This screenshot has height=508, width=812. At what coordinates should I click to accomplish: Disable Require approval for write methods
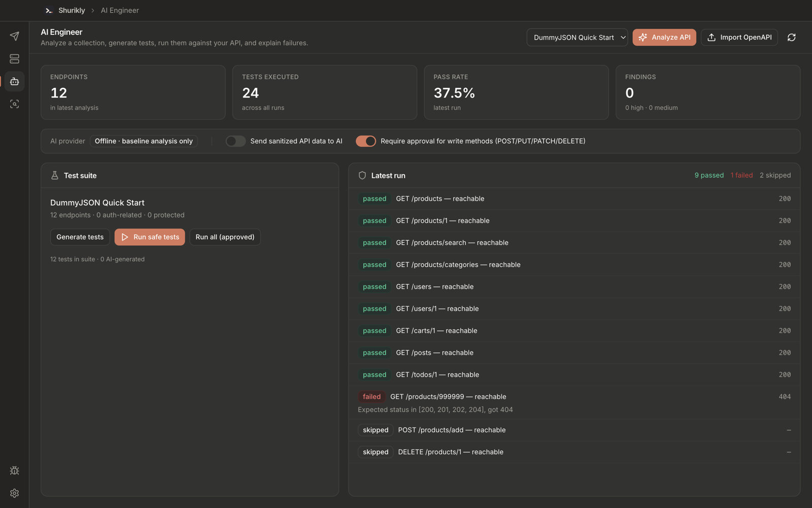(x=366, y=141)
